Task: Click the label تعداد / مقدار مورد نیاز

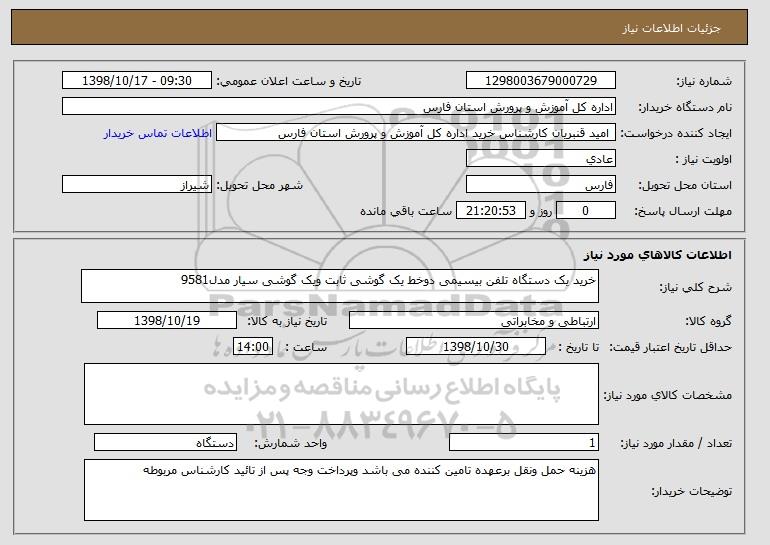Action: (676, 443)
